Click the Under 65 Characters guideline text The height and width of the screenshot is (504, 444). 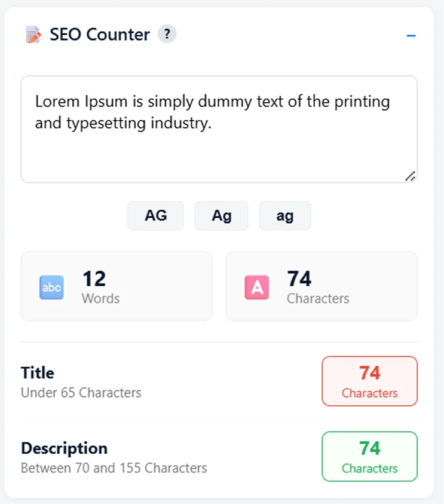pyautogui.click(x=81, y=393)
